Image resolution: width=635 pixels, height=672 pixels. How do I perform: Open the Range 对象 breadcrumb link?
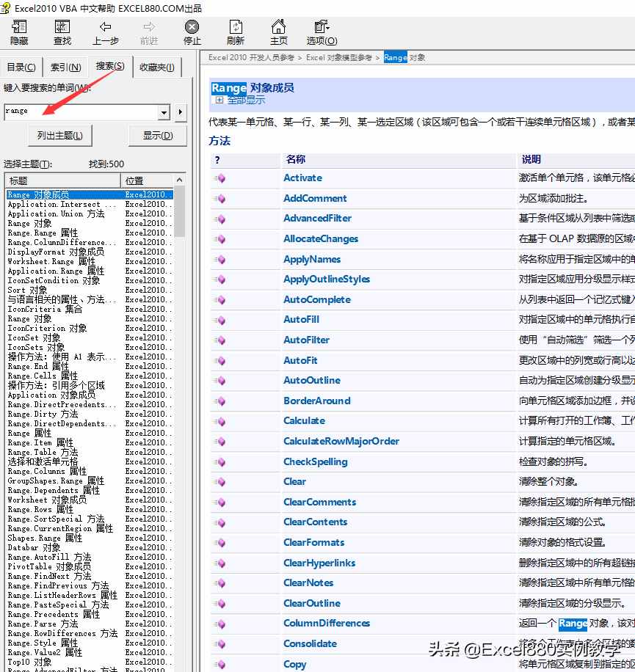[x=404, y=57]
